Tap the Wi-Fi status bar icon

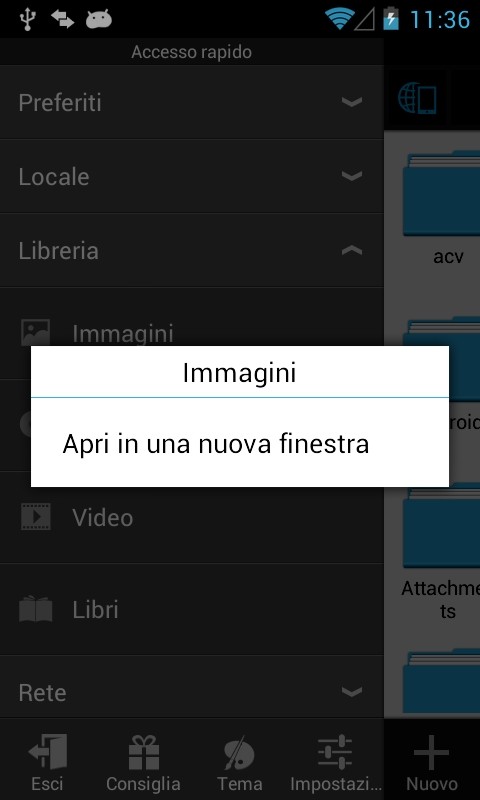(x=340, y=19)
